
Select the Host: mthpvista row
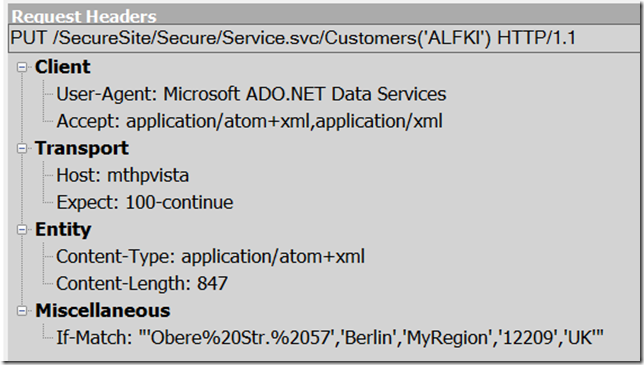tap(122, 175)
